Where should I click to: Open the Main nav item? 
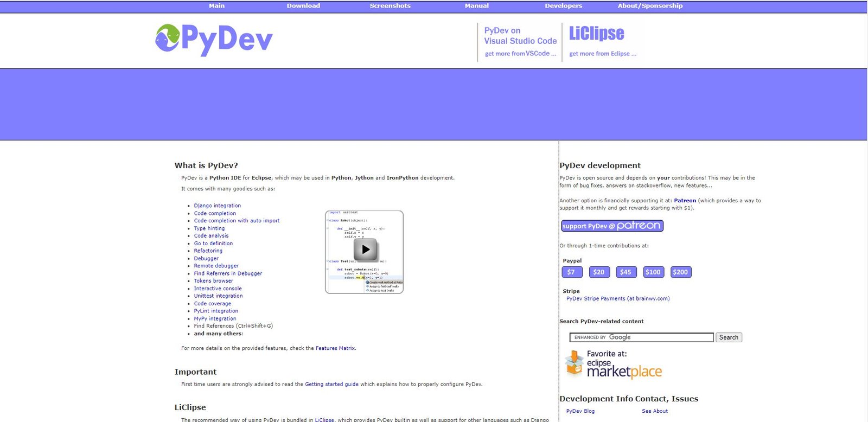click(x=216, y=6)
